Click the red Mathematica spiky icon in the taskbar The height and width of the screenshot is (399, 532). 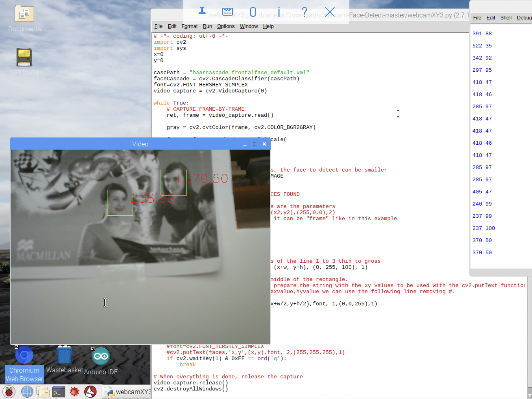(x=74, y=392)
